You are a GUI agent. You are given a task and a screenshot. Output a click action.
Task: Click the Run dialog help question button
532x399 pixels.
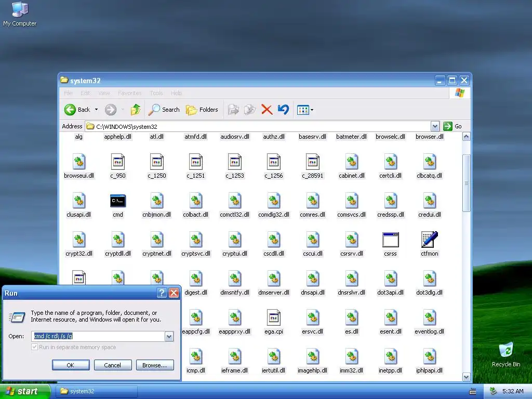[162, 293]
